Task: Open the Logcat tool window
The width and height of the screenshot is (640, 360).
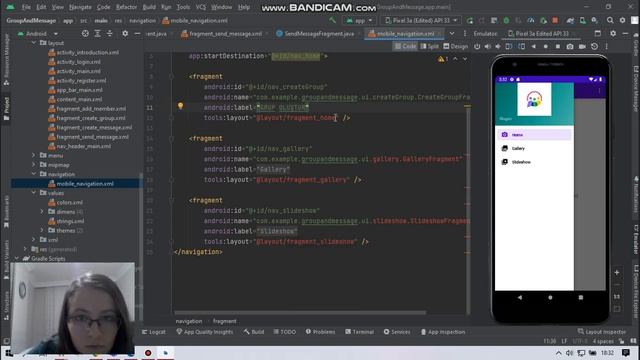Action: (154, 332)
